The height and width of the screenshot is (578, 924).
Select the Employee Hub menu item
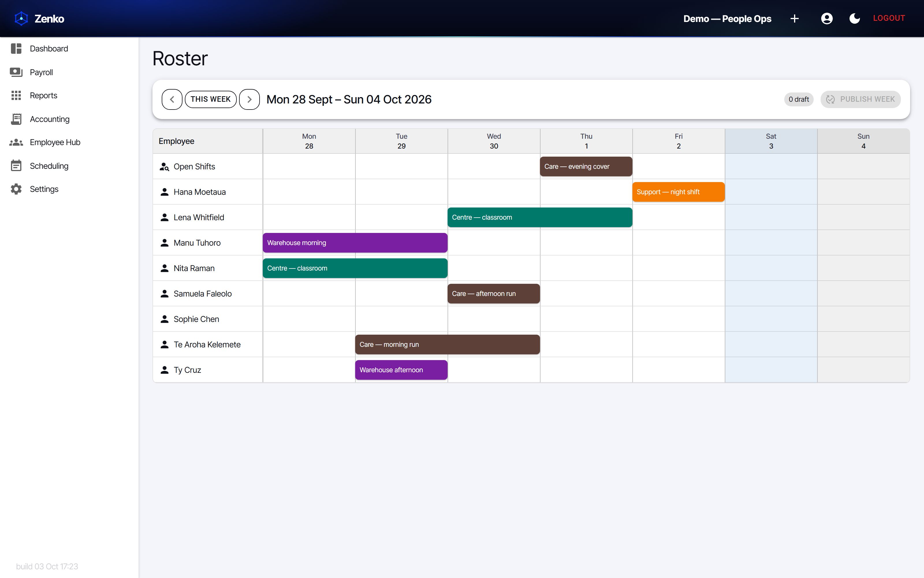[69, 142]
